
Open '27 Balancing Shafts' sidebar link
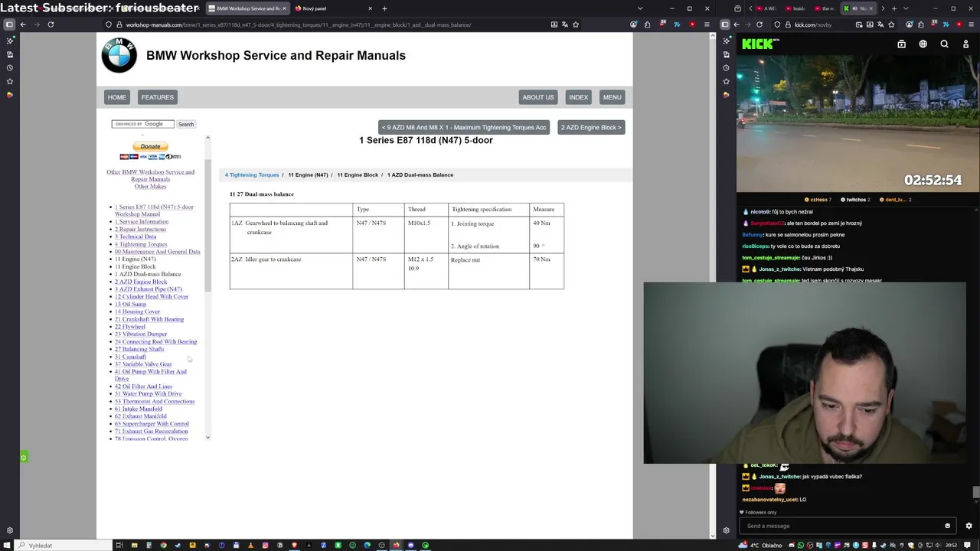139,349
